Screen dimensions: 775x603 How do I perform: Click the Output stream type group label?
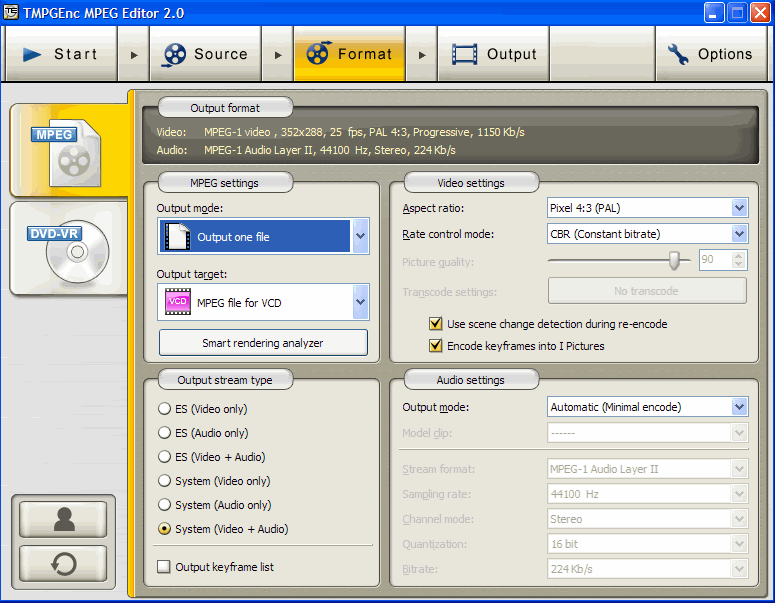pyautogui.click(x=225, y=380)
